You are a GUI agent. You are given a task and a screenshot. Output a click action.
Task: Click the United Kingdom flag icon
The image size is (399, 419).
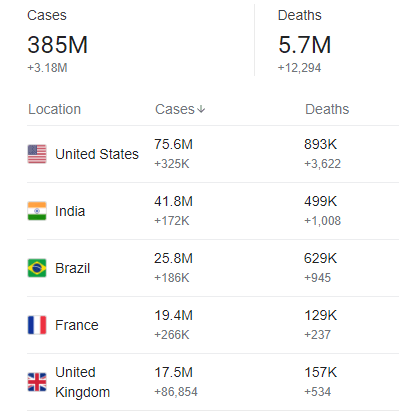click(x=37, y=382)
